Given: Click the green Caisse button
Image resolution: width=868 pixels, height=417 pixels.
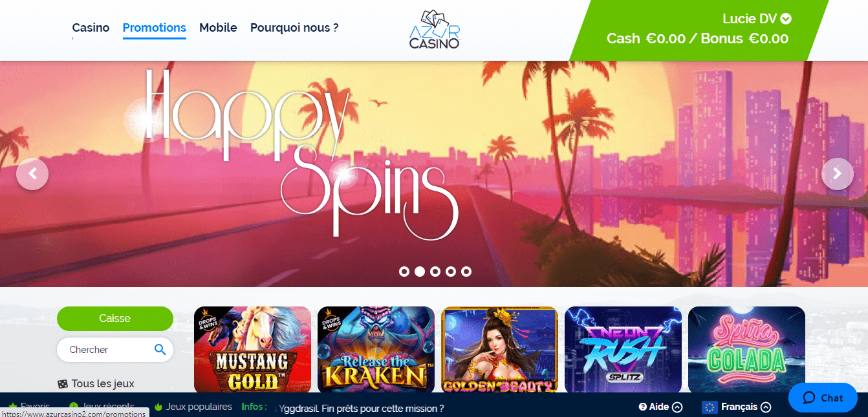Looking at the screenshot, I should pos(115,319).
